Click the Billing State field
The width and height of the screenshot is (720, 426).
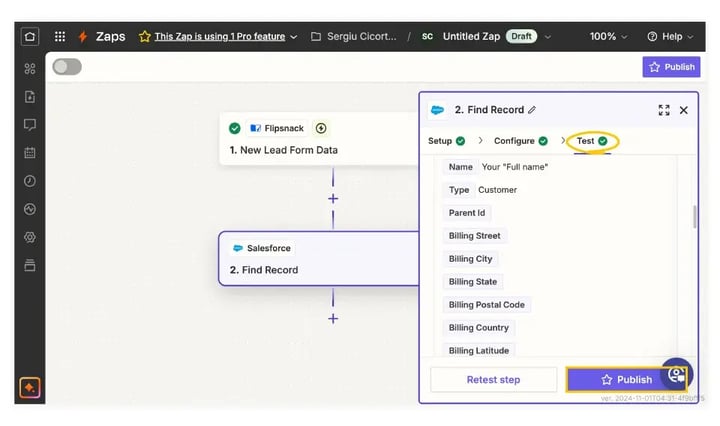472,282
